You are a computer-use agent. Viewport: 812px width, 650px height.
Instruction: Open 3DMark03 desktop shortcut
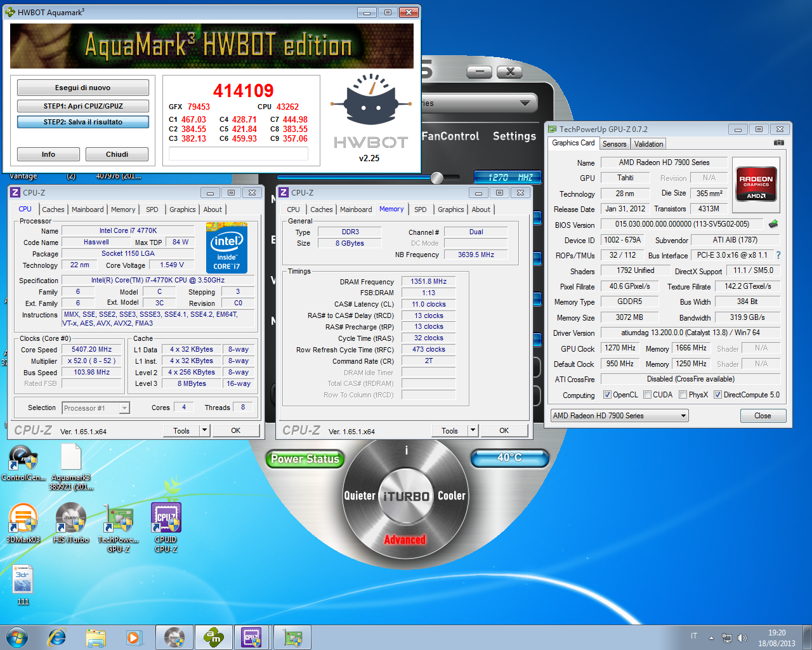click(23, 522)
